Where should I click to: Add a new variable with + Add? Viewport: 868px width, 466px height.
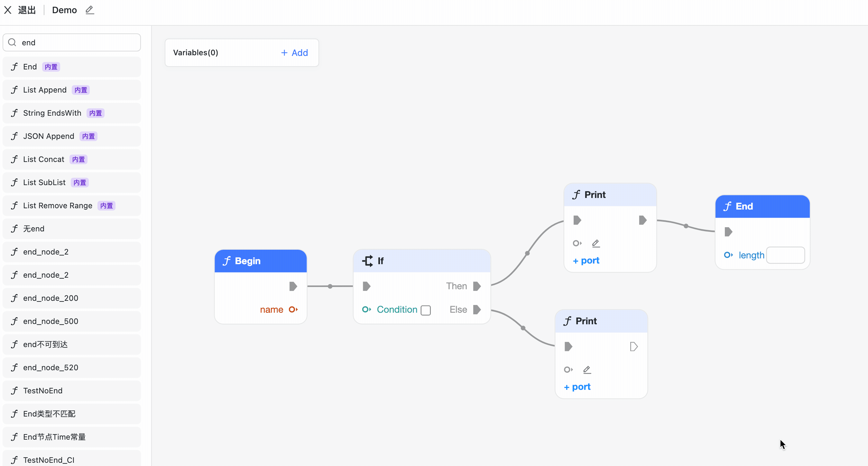[294, 52]
